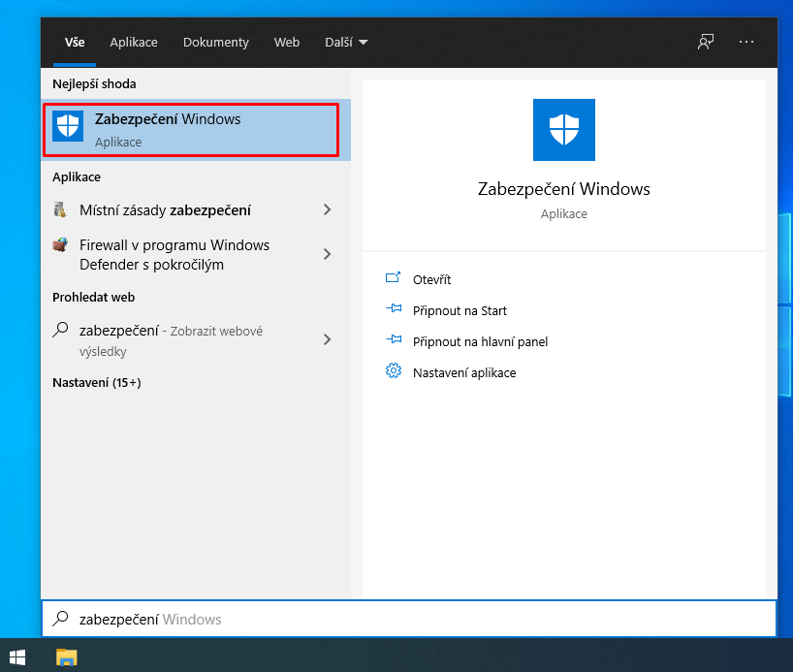Open the Zabezpečení Windows best match result
Image resolution: width=793 pixels, height=672 pixels.
click(196, 130)
